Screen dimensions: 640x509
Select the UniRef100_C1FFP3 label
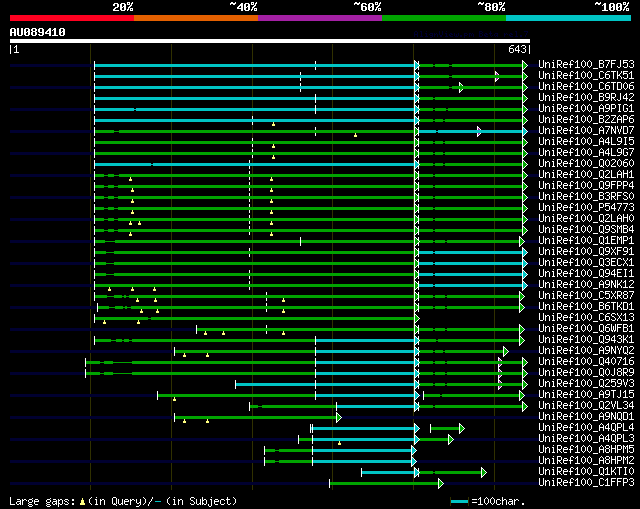click(x=586, y=483)
